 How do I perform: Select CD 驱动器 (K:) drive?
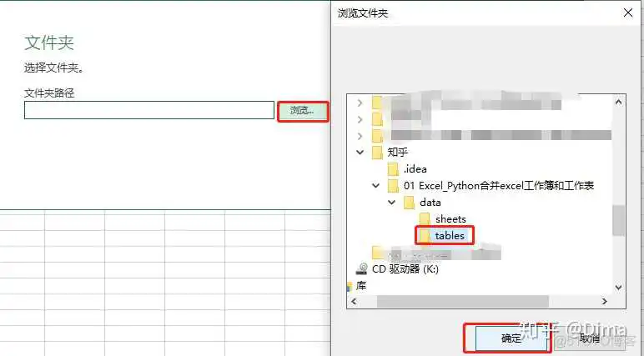tap(405, 269)
